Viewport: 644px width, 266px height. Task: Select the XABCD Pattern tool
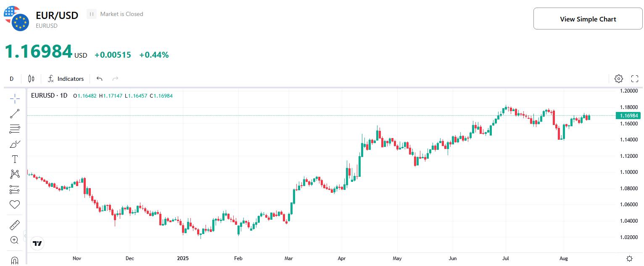click(x=14, y=174)
